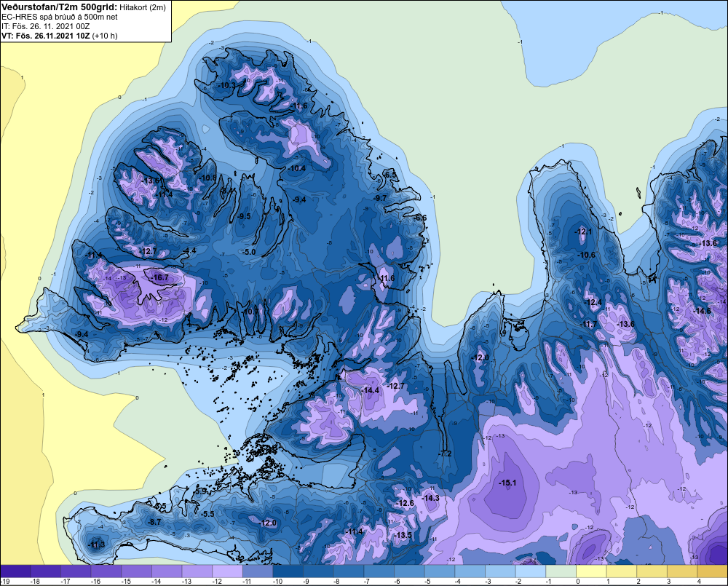Screen dimensions: 728x586
Task: Click the -5.9 temperature reading
Action: (x=200, y=491)
